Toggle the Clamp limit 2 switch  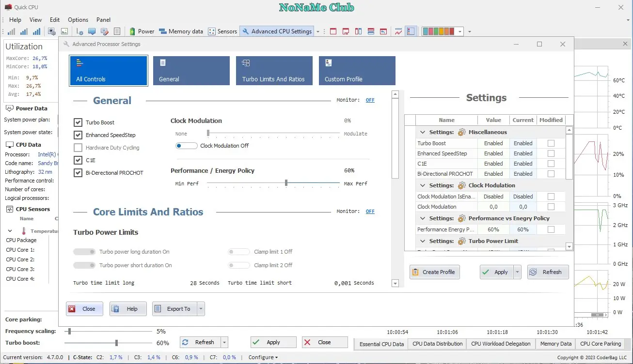point(239,265)
